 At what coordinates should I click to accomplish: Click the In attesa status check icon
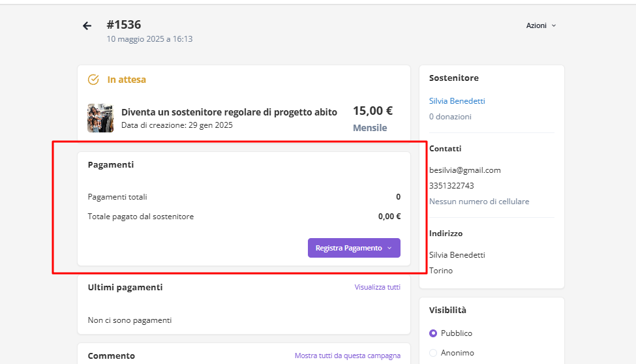pyautogui.click(x=93, y=80)
